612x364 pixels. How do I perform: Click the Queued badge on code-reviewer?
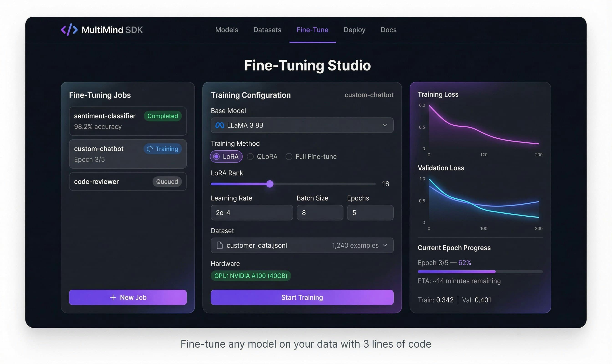coord(167,182)
